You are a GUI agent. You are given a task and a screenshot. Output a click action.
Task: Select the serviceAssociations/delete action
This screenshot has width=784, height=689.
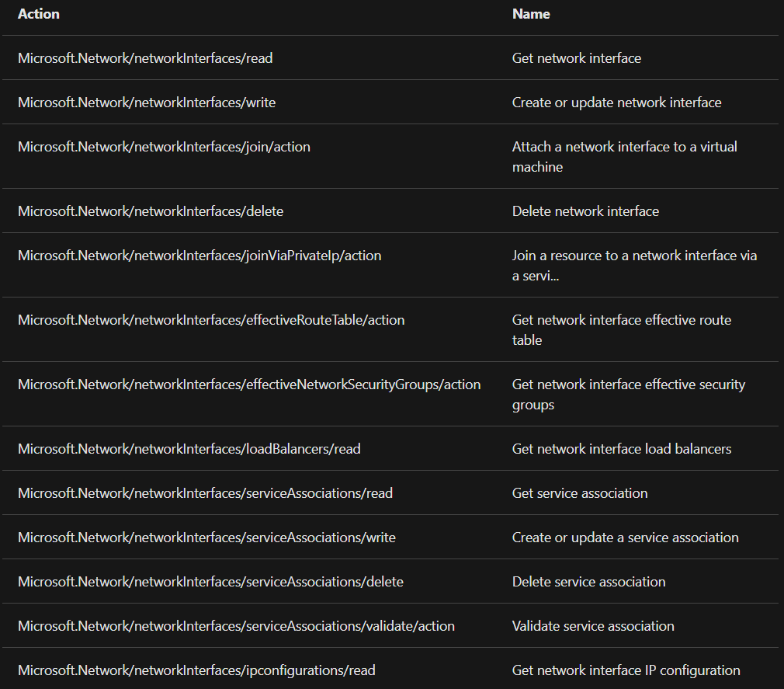tap(210, 582)
